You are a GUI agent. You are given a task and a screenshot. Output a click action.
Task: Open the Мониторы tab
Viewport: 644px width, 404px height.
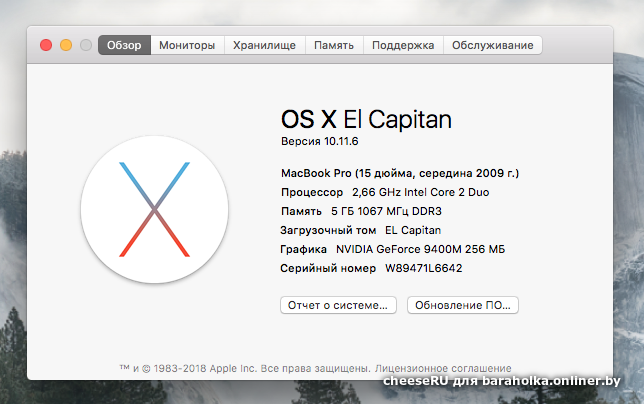click(187, 45)
